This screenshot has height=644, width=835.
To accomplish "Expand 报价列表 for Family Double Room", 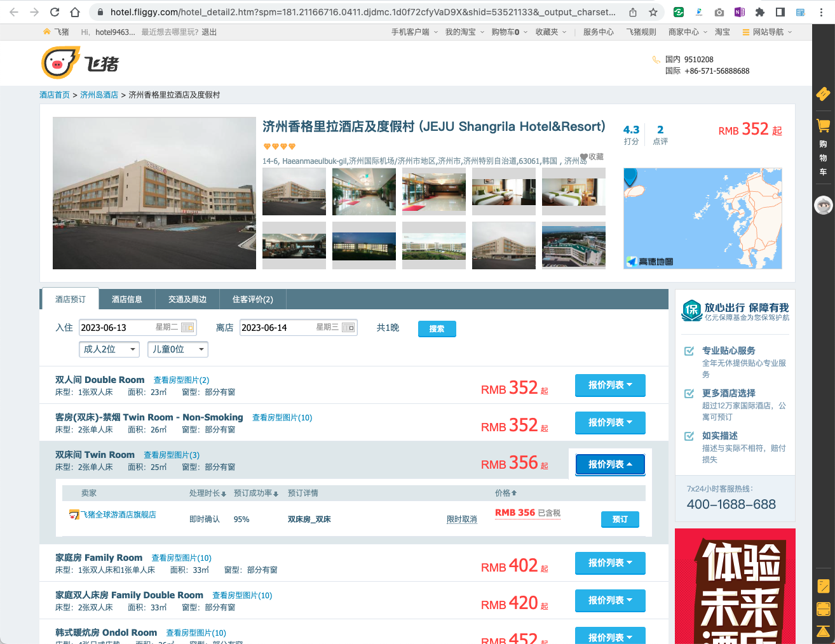I will pos(610,600).
